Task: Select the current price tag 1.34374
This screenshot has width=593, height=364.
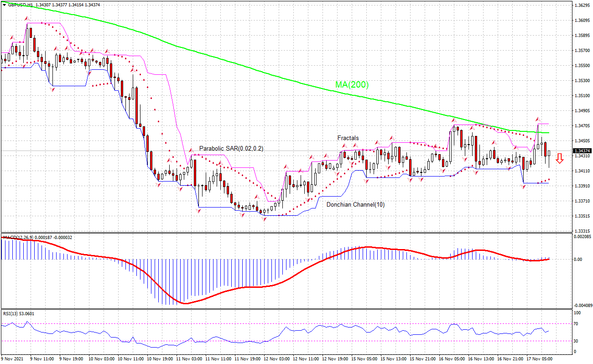Action: tap(583, 151)
